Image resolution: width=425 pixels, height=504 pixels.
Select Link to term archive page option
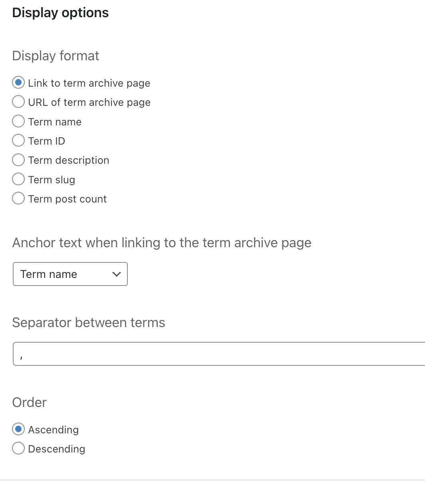pos(18,83)
